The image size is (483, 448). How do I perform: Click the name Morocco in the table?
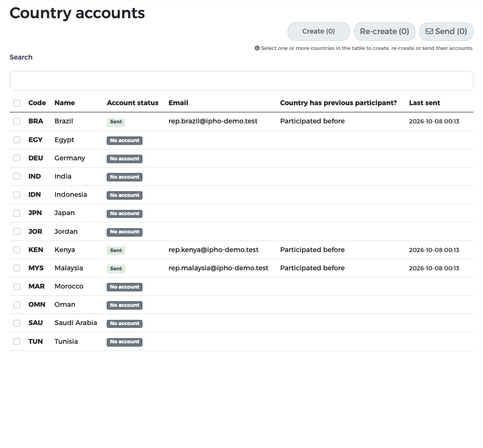point(69,286)
